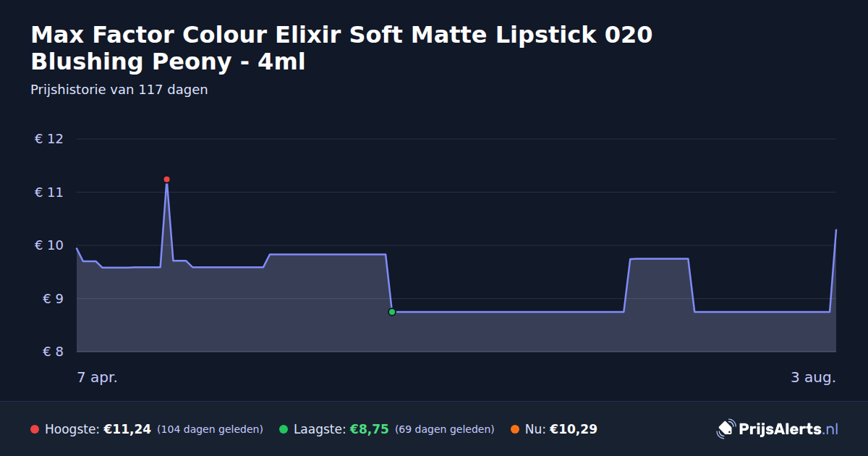Click the 7 apr. start date label
This screenshot has width=868, height=456.
[97, 377]
